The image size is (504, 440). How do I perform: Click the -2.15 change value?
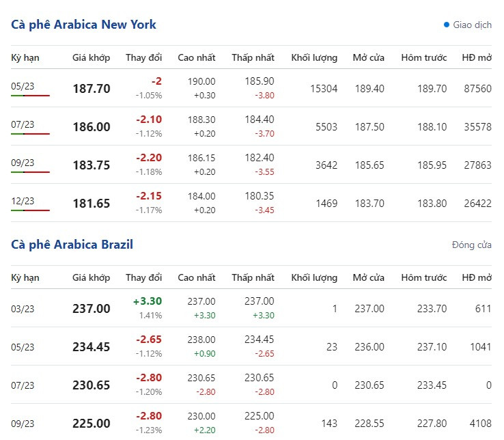[x=149, y=196]
